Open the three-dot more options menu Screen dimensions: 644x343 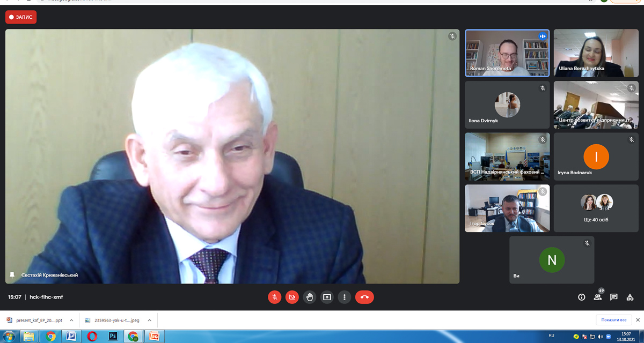tap(345, 297)
